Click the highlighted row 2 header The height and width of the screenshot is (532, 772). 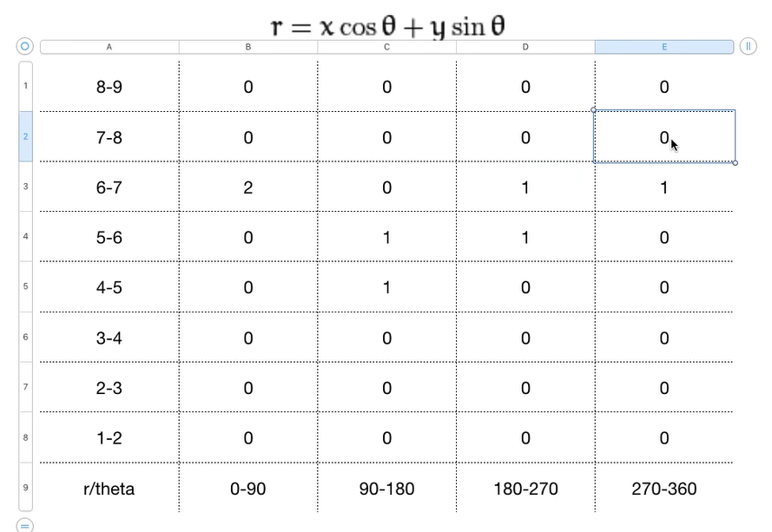[25, 136]
